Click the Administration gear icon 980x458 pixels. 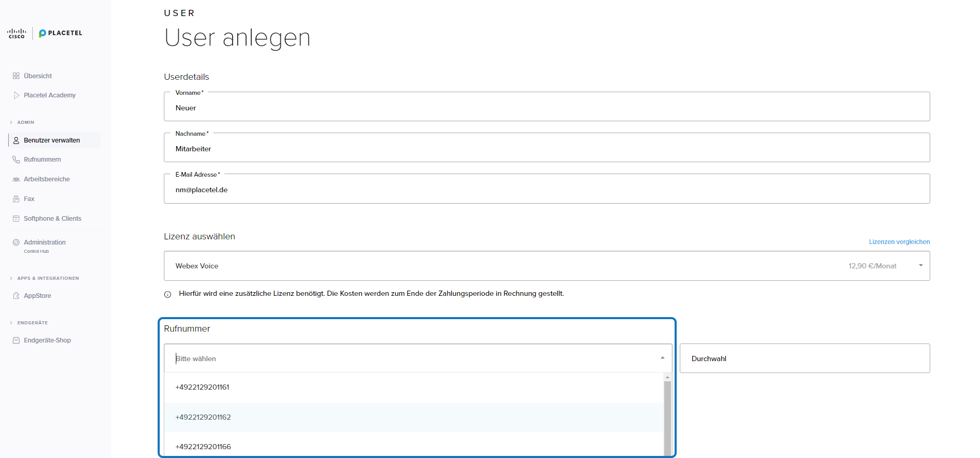[16, 242]
